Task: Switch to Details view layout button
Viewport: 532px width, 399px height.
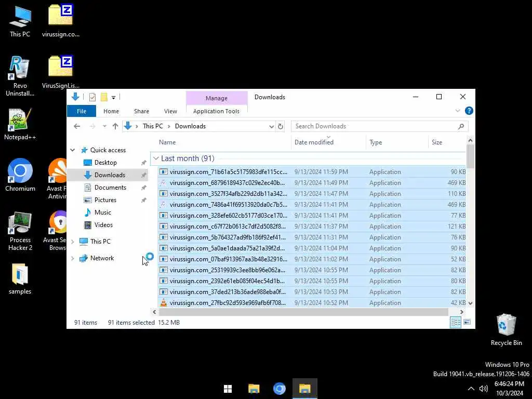Action: coord(455,322)
